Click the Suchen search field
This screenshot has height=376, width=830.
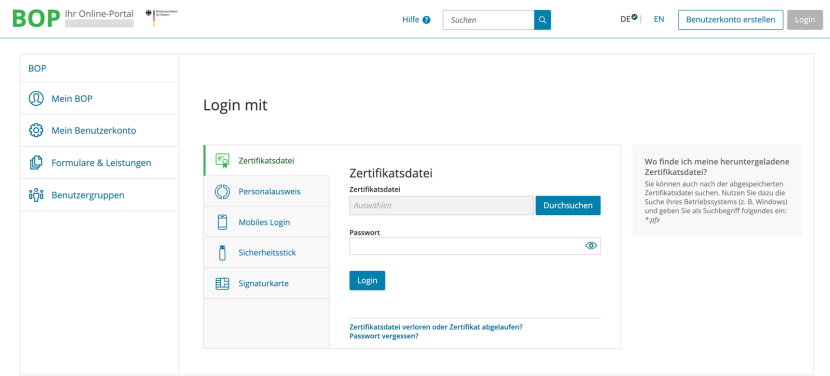[488, 20]
